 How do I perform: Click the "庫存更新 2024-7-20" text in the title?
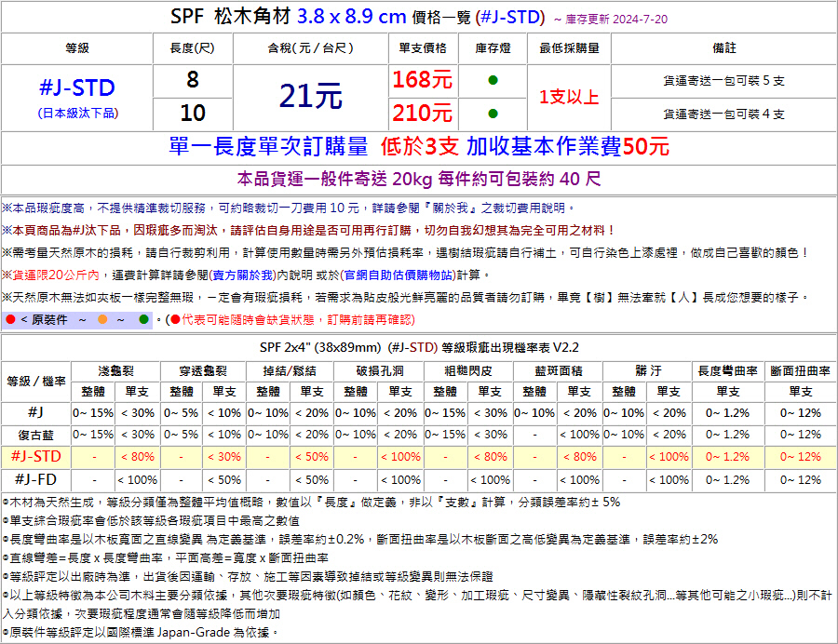(x=616, y=20)
